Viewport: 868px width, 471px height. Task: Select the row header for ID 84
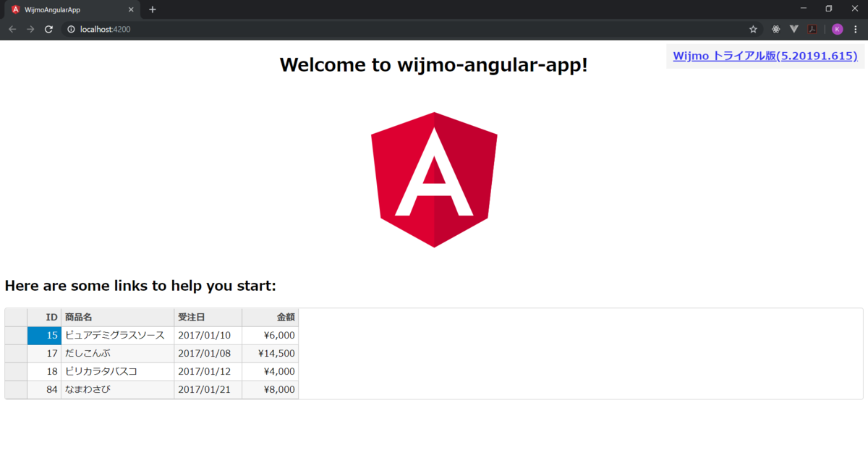tap(16, 390)
